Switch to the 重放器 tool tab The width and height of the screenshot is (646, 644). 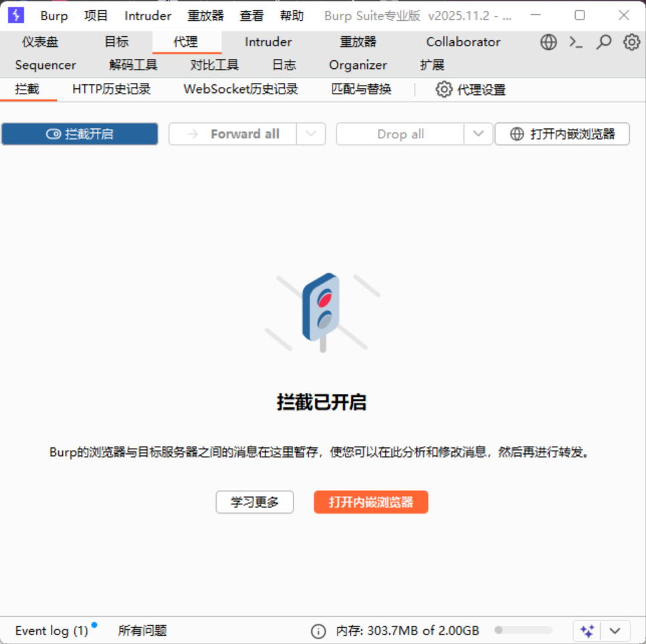(358, 42)
